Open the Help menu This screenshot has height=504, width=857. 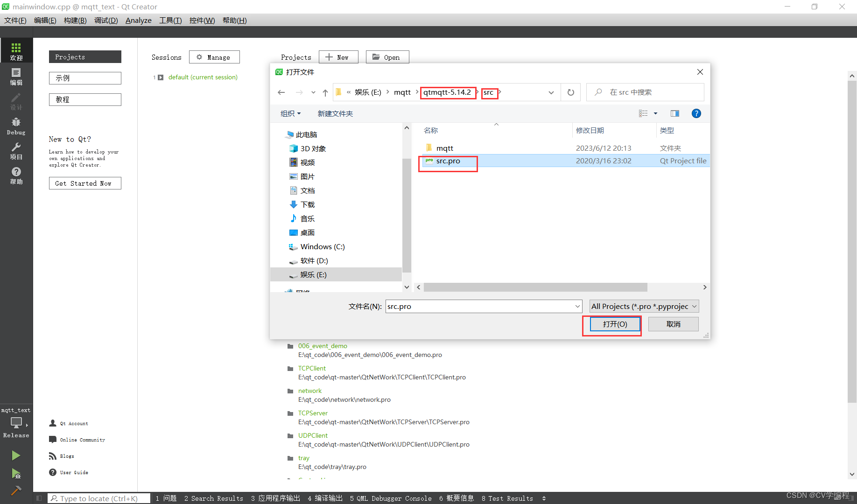[x=234, y=20]
